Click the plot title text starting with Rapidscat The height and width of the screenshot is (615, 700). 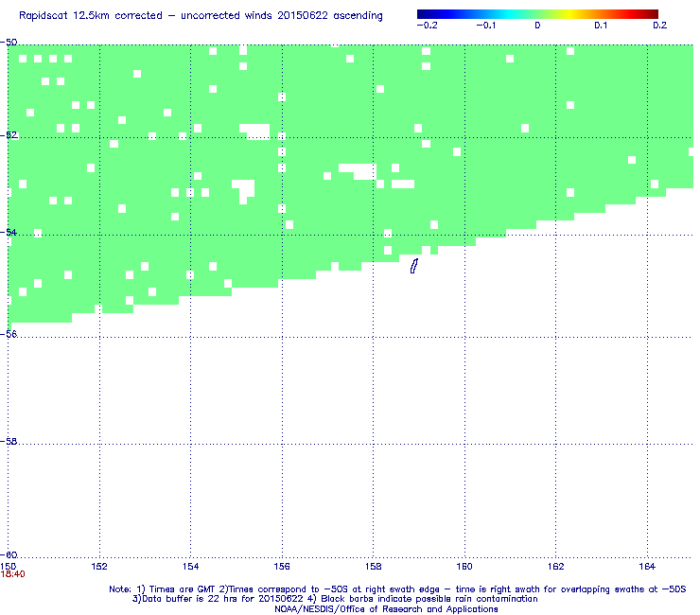click(201, 16)
